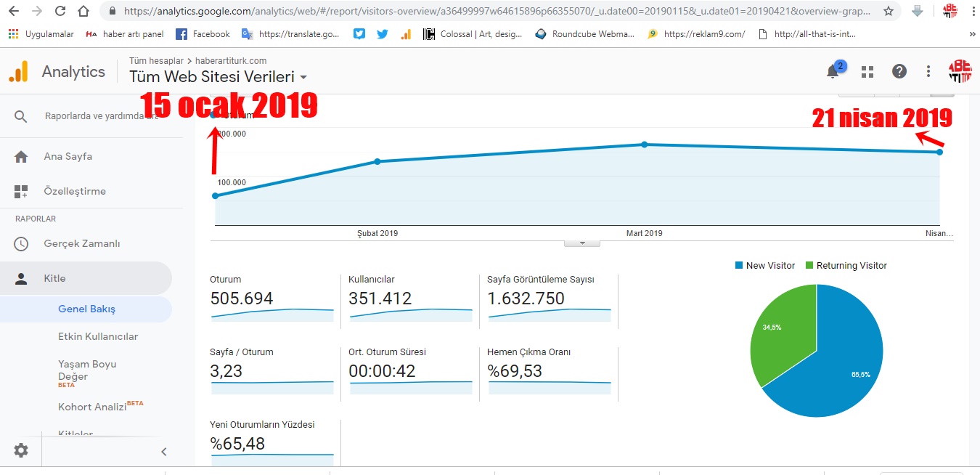Open Kohort Analizi report
Viewport: 980px width, 475px height.
coord(93,406)
